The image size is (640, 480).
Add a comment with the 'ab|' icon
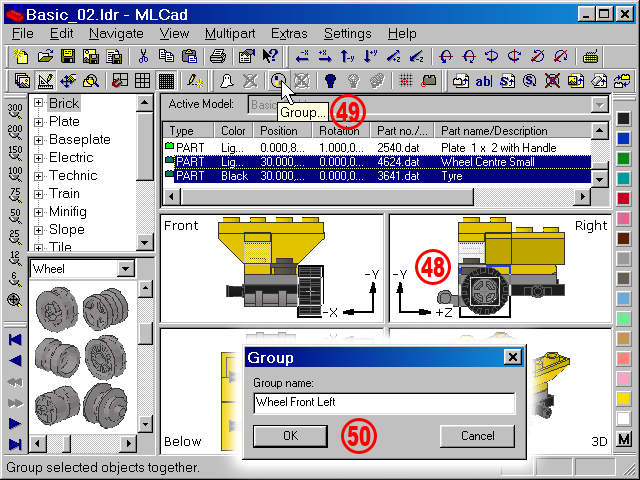coord(484,80)
